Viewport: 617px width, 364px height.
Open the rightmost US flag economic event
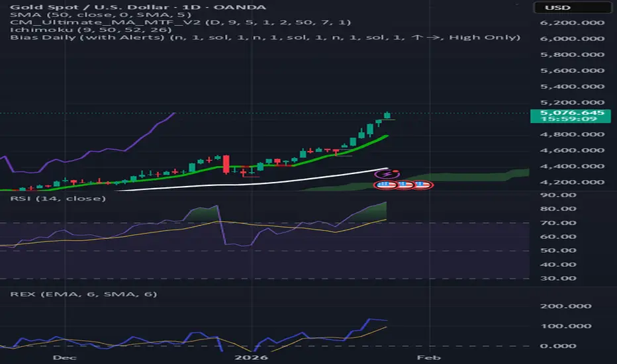(422, 185)
